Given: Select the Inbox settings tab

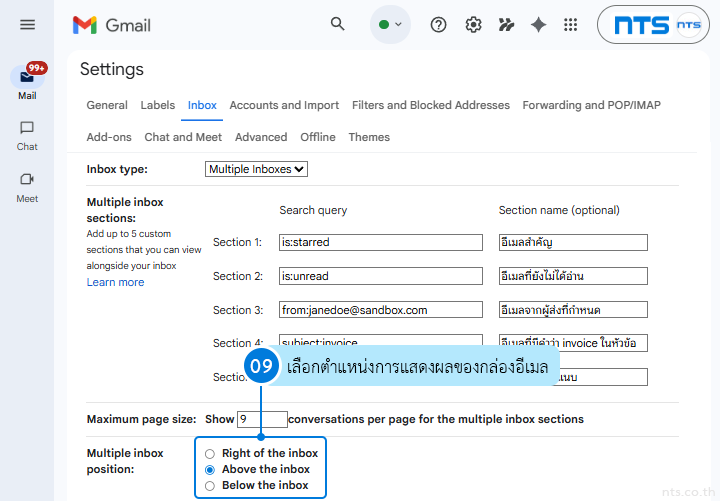Looking at the screenshot, I should [x=202, y=105].
